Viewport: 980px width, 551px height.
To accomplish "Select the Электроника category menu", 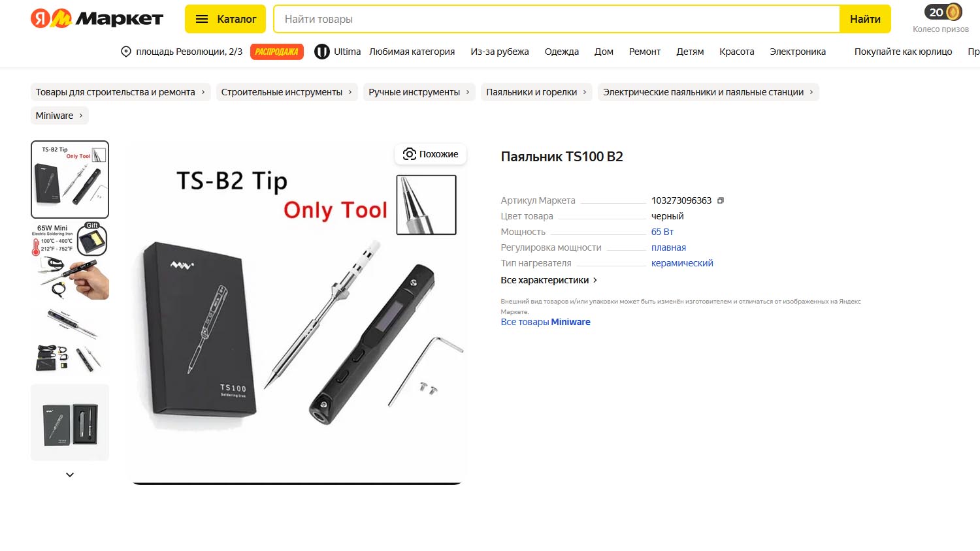I will tap(797, 52).
